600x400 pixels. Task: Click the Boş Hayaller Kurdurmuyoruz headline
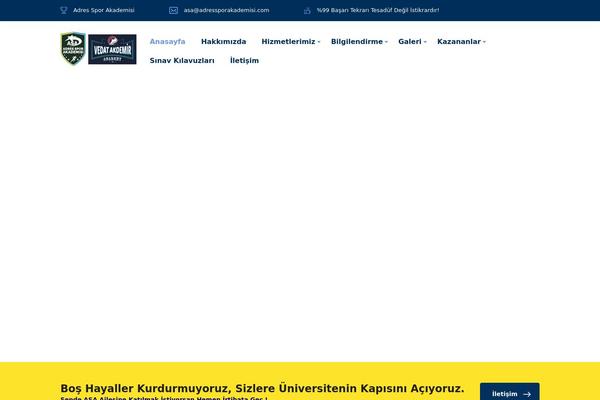coord(262,388)
